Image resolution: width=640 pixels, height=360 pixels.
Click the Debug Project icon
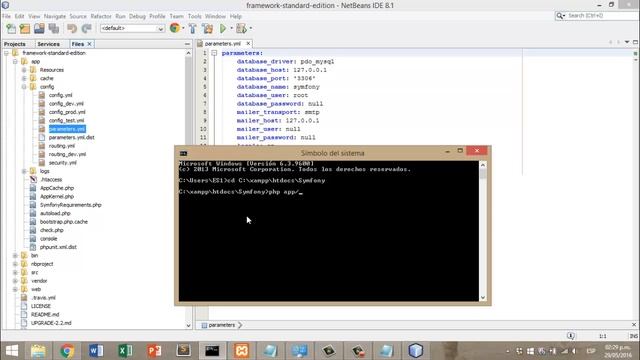(x=241, y=28)
